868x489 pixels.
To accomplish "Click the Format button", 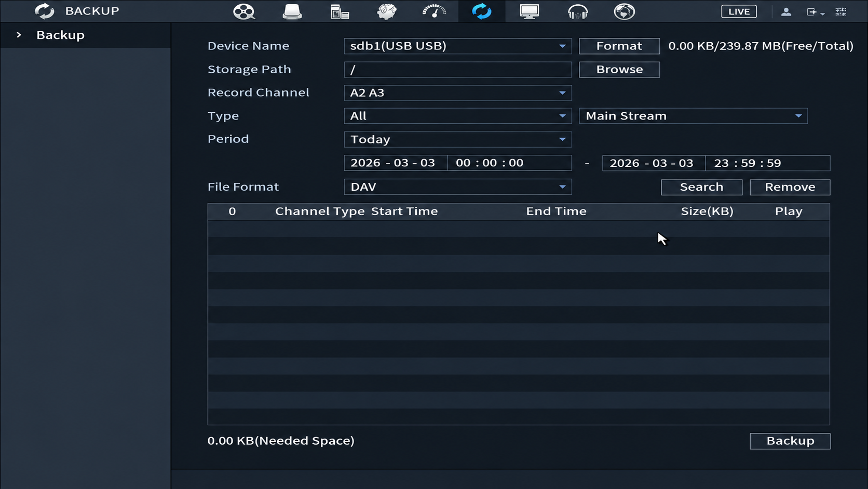I will [619, 46].
